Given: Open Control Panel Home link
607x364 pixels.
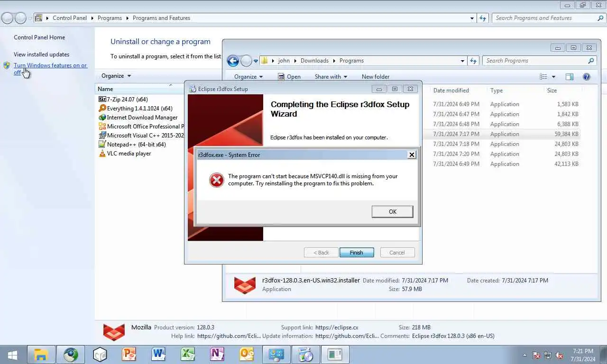Looking at the screenshot, I should 39,37.
